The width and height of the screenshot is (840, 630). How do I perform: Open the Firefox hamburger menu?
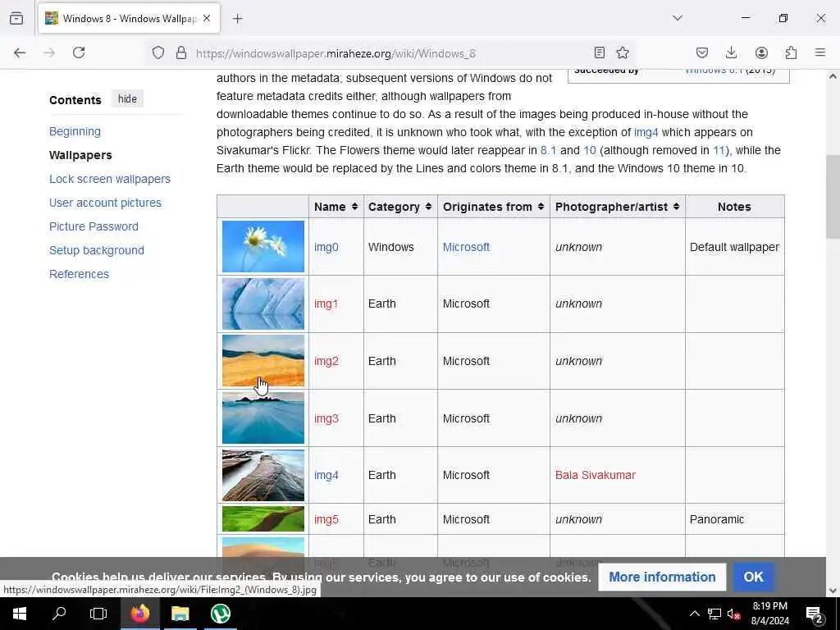(x=820, y=52)
